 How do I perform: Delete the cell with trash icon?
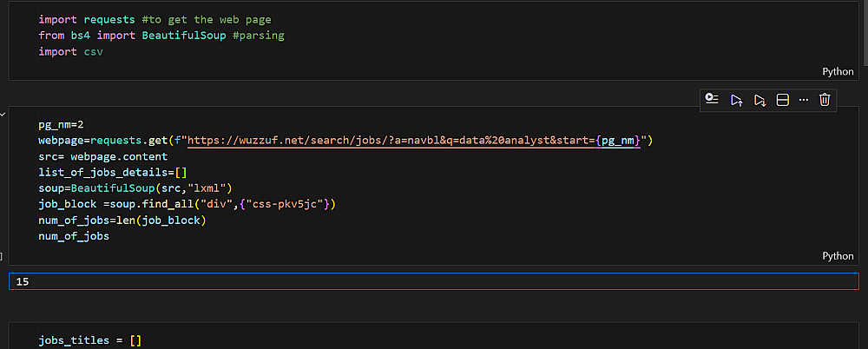pyautogui.click(x=825, y=100)
